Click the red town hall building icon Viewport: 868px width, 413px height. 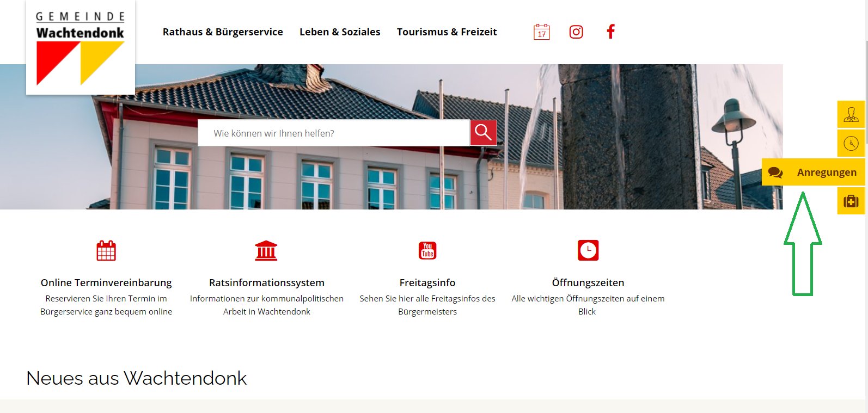[x=266, y=250]
